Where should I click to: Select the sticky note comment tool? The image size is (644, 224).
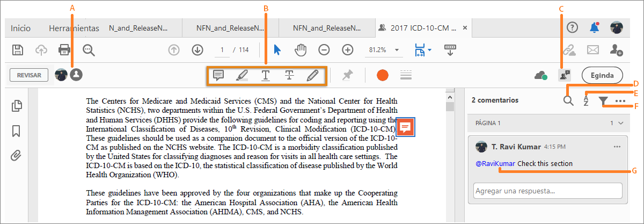pos(218,75)
